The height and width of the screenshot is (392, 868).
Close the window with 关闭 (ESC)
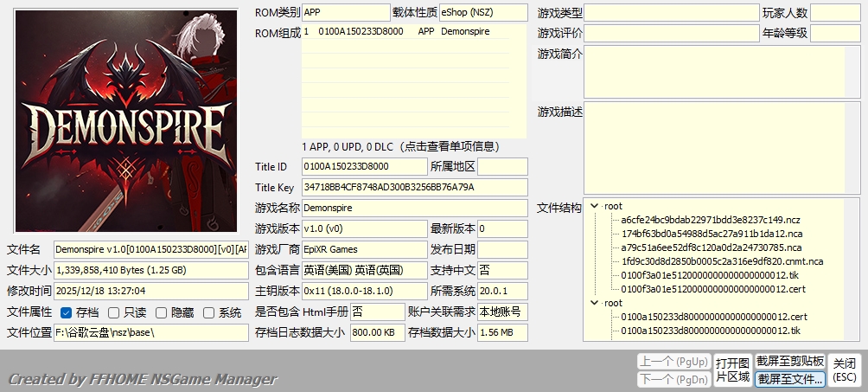(x=845, y=370)
